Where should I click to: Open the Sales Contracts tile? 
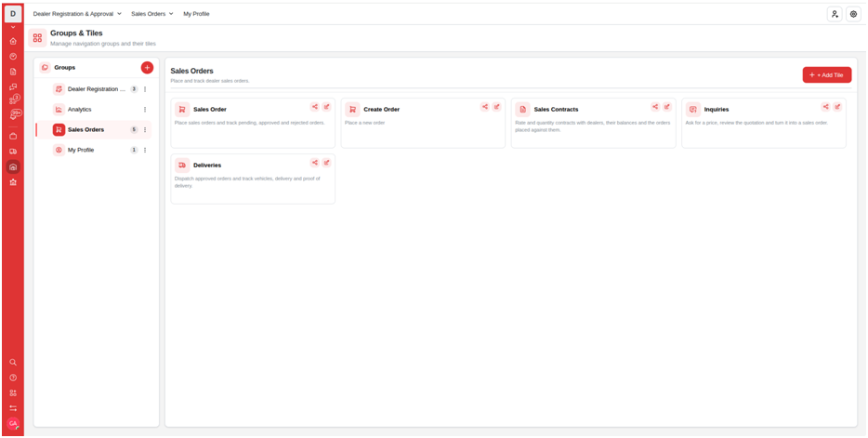coord(594,123)
